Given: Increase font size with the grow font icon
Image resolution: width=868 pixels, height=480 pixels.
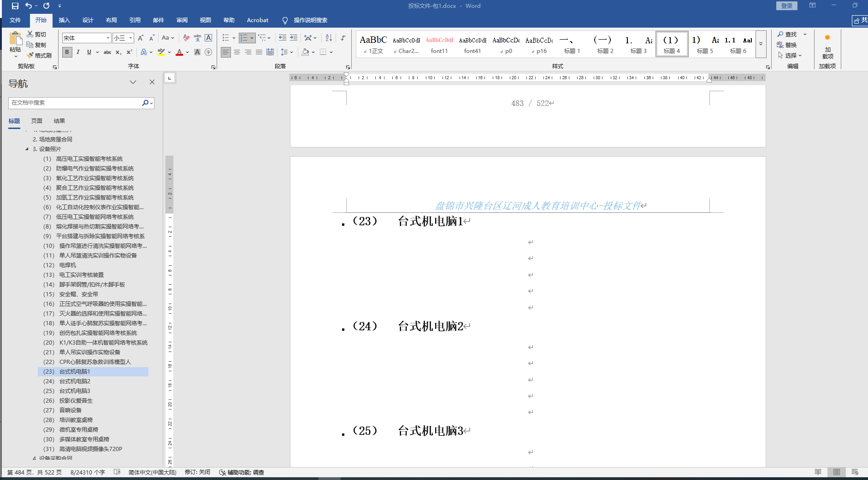Looking at the screenshot, I should (141, 38).
